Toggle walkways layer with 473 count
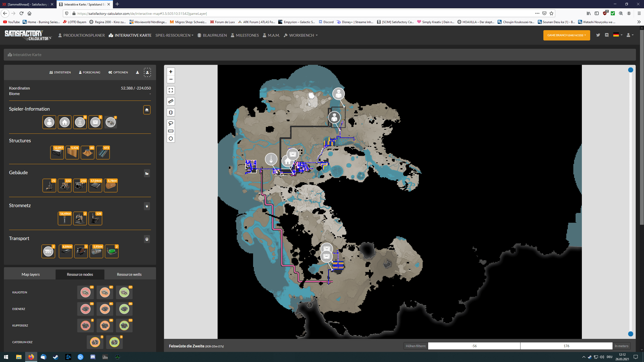 (103, 153)
